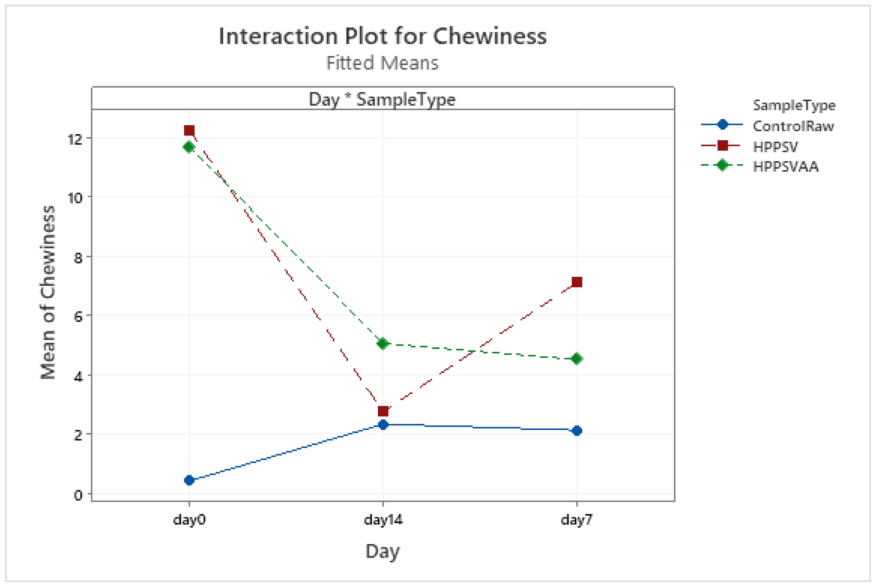This screenshot has width=877, height=588.
Task: Click the chart title Interaction Plot for Chewiness
Action: pyautogui.click(x=382, y=36)
